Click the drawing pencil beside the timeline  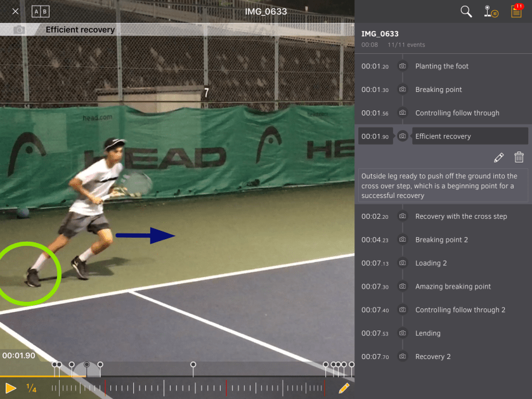[344, 388]
